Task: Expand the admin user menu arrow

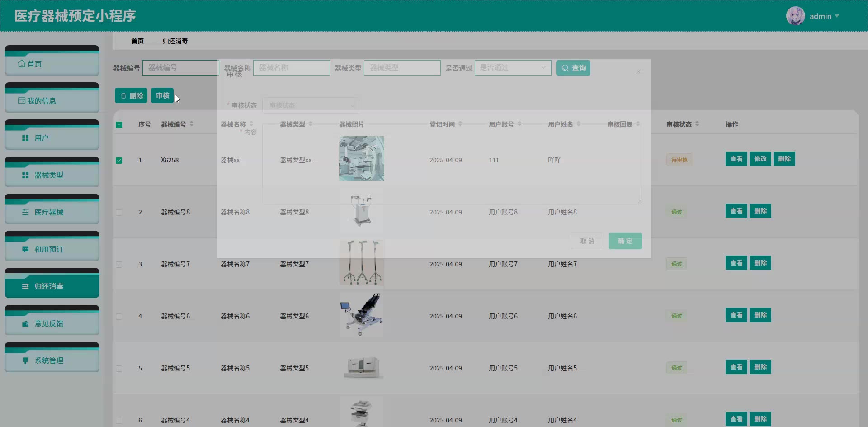Action: click(x=837, y=16)
